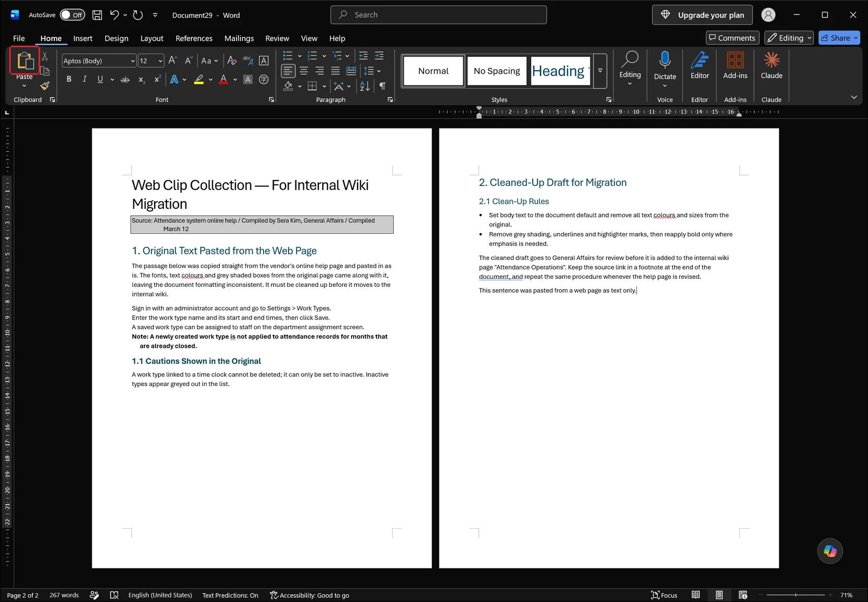The height and width of the screenshot is (602, 868).
Task: Sort the selection alphabetically
Action: pyautogui.click(x=365, y=86)
